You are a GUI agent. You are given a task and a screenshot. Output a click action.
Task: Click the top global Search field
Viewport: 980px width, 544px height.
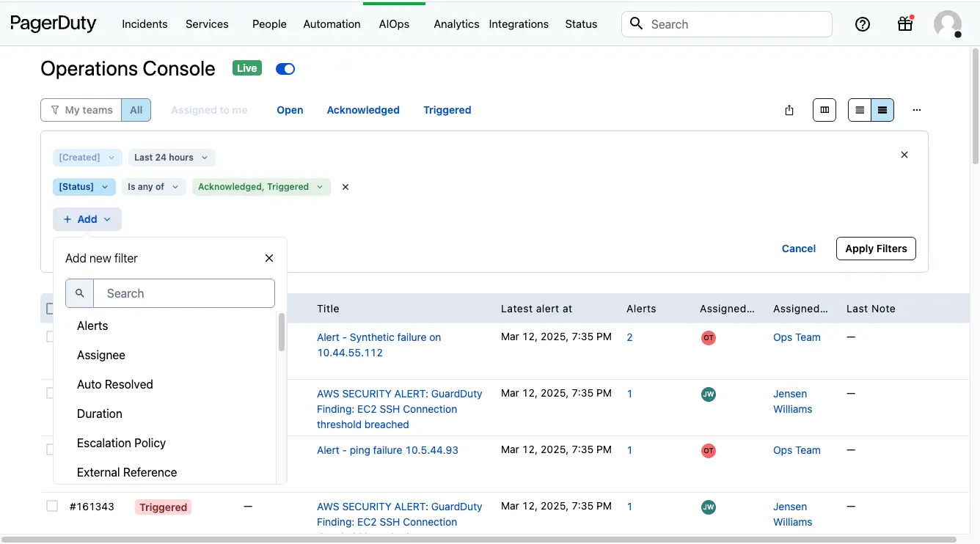point(727,24)
